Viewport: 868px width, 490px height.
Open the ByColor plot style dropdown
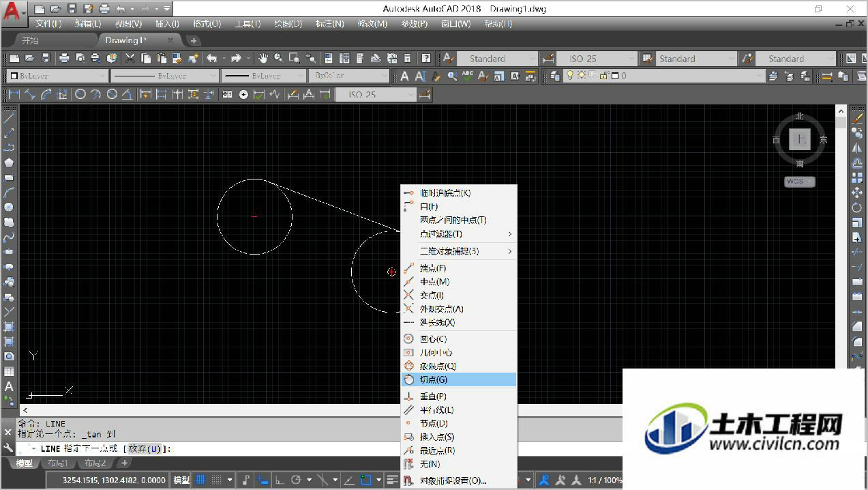click(348, 76)
